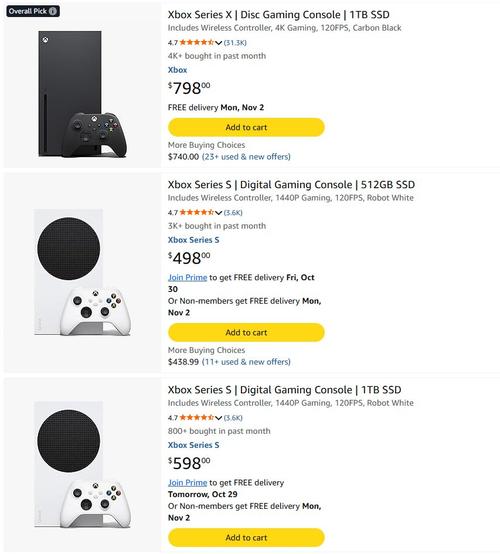Open Xbox Series S 1TB product image
This screenshot has width=500, height=554.
click(x=82, y=465)
